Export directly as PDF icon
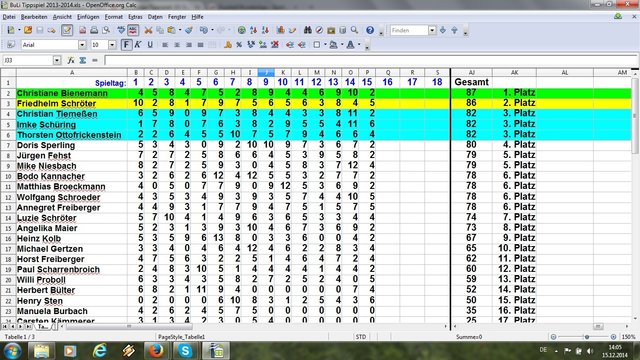Screen dimensions: 640x360 click(x=82, y=30)
